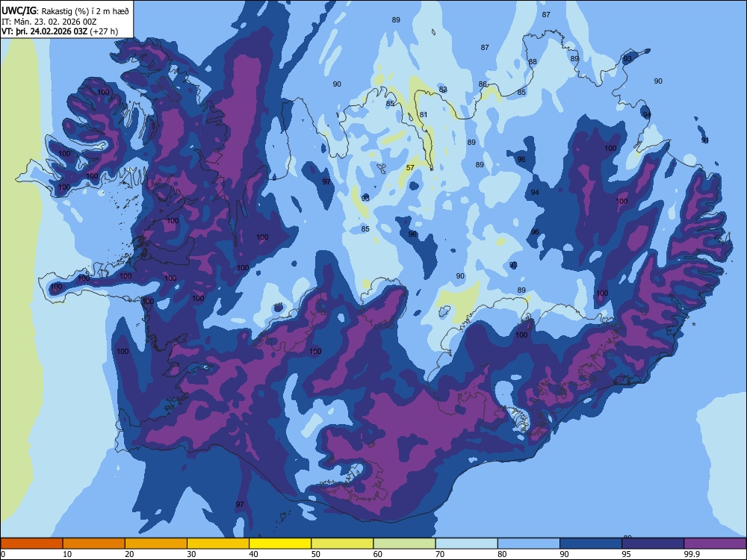
Task: Click the humidity value 86 on the map
Action: pyautogui.click(x=483, y=84)
